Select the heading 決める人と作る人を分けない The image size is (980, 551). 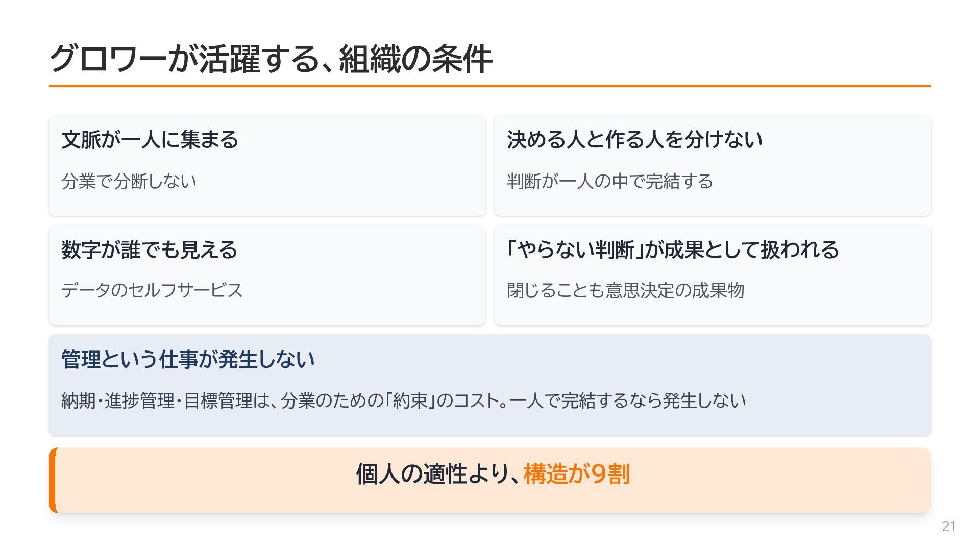point(635,140)
